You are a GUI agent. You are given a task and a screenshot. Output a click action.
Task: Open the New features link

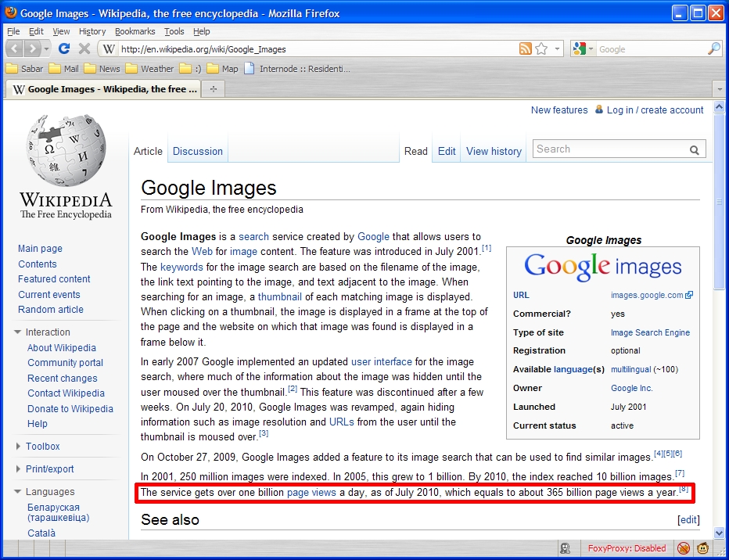[x=559, y=110]
